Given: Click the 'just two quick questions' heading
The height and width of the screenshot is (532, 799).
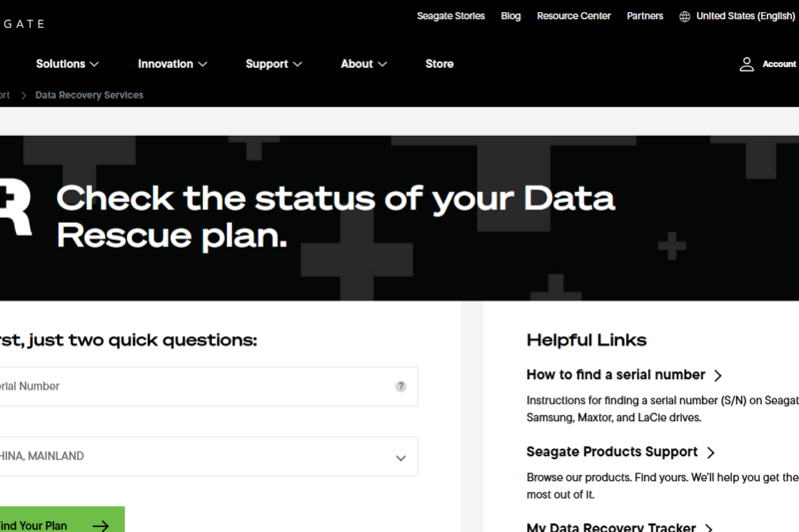Looking at the screenshot, I should [x=142, y=340].
